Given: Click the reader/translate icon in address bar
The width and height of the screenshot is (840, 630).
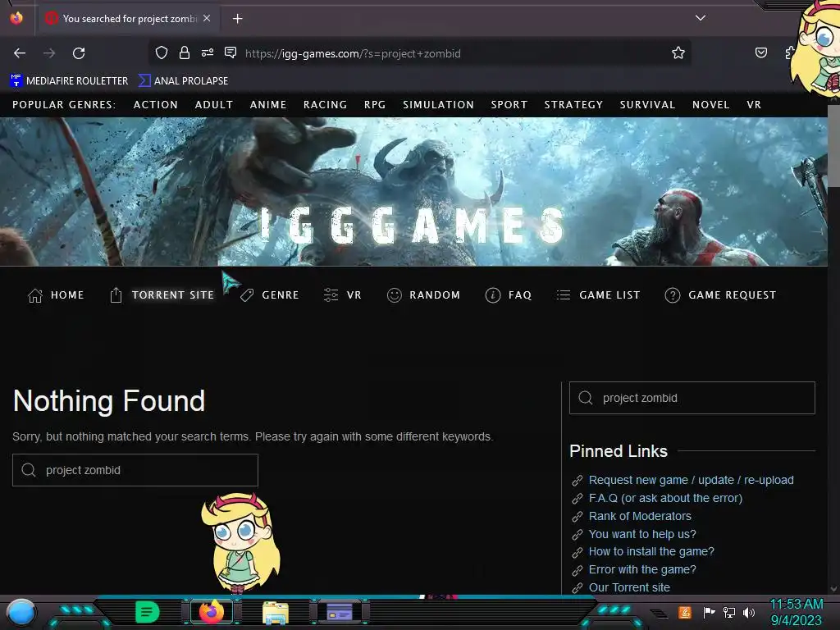Looking at the screenshot, I should pyautogui.click(x=231, y=52).
